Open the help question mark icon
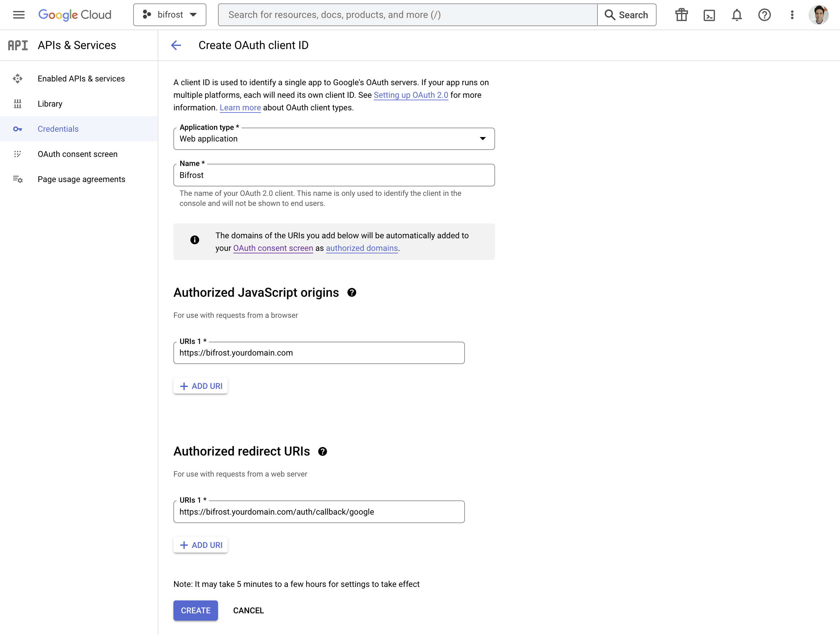Screen dimensions: 840x635 coord(764,15)
